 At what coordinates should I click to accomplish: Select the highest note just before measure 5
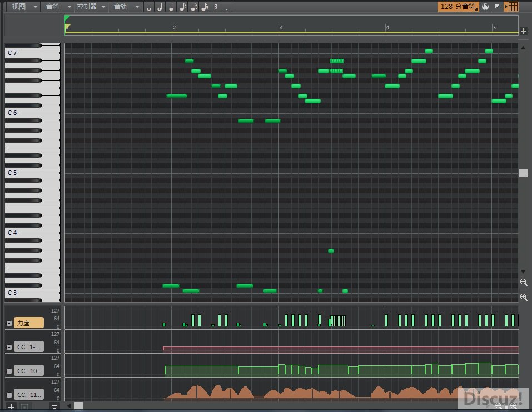click(x=489, y=51)
